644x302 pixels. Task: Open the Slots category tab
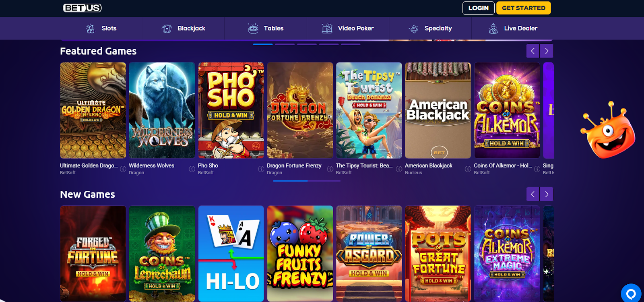coord(101,28)
